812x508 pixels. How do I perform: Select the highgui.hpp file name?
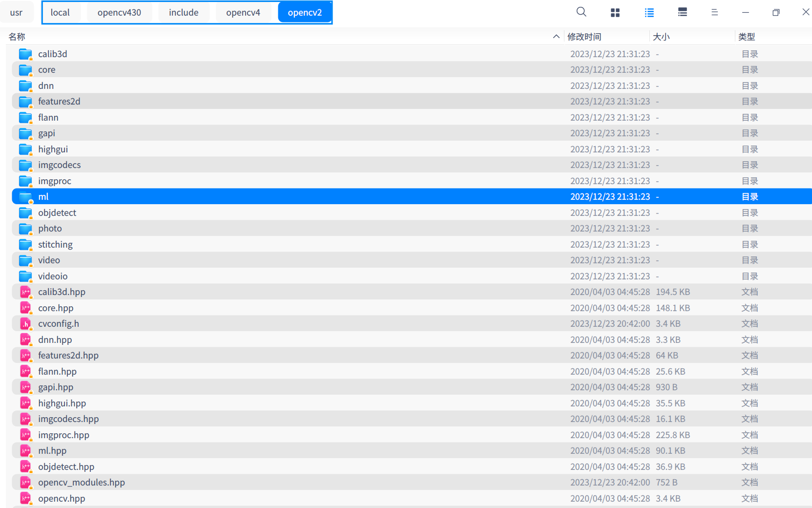pyautogui.click(x=62, y=403)
